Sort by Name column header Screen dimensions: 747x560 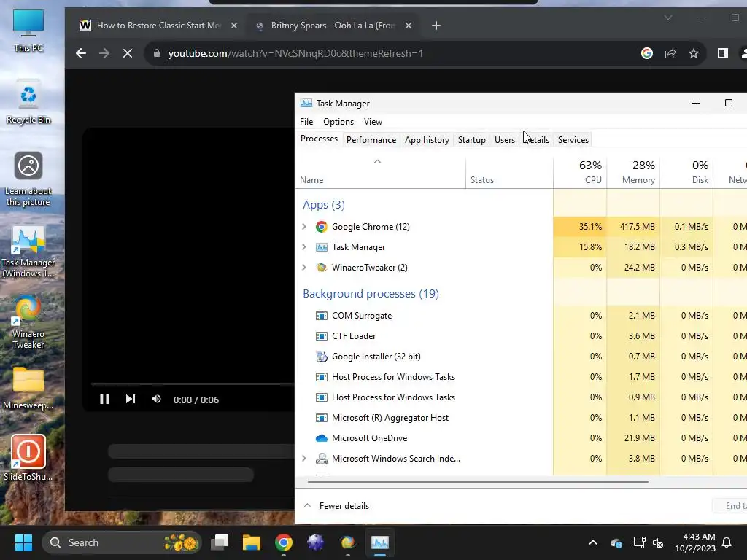pos(380,172)
